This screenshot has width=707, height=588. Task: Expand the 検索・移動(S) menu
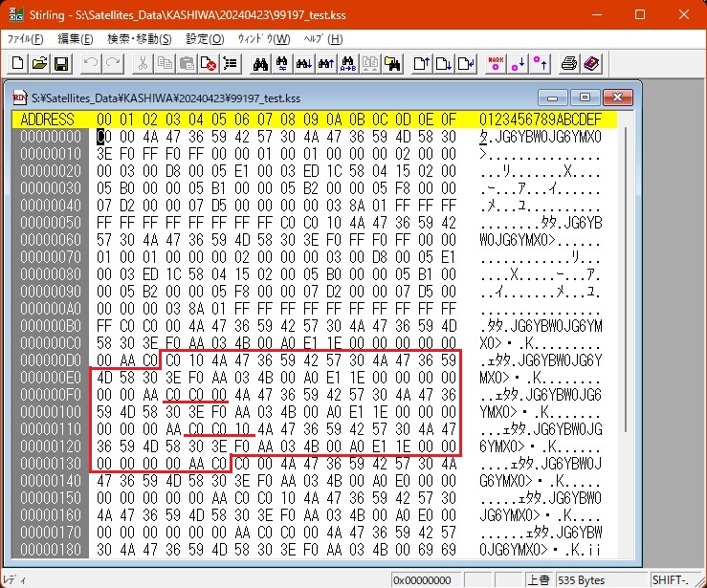[140, 39]
